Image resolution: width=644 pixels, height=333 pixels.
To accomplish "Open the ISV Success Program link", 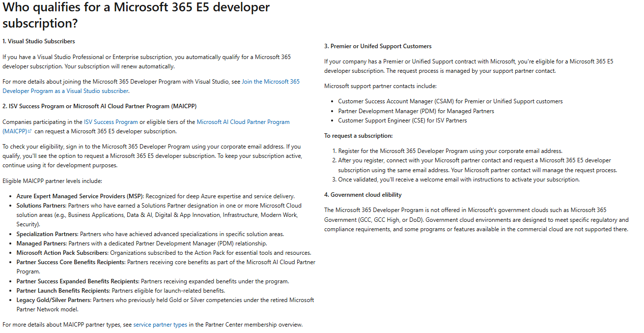I will (111, 122).
